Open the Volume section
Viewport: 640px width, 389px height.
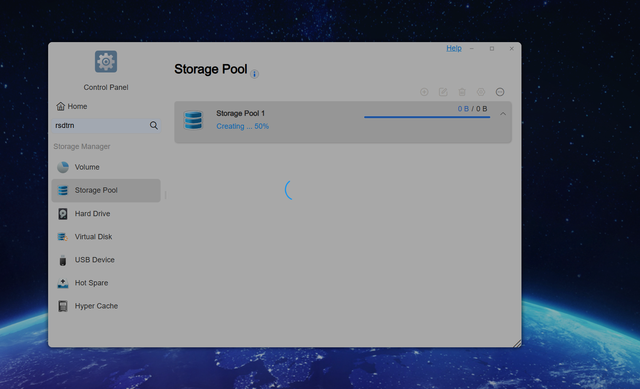tap(106, 167)
